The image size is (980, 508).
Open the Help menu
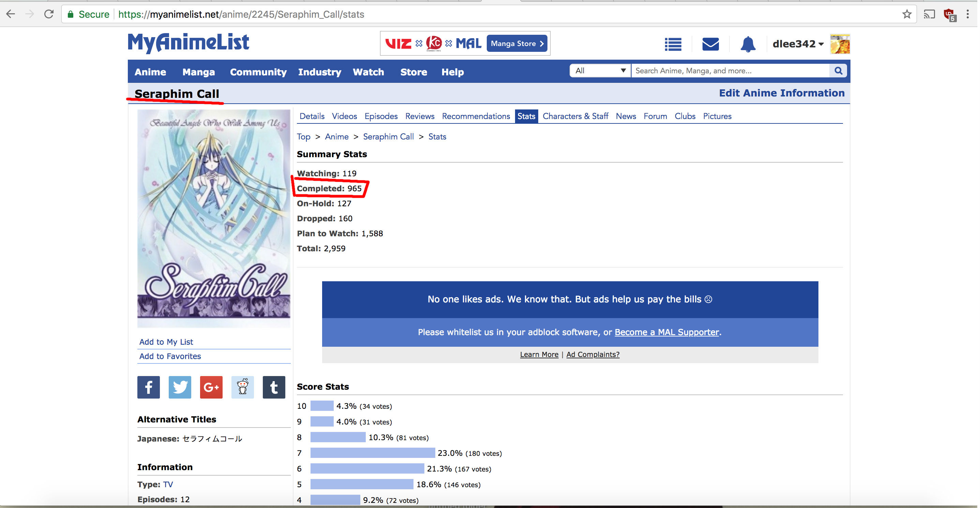tap(453, 72)
